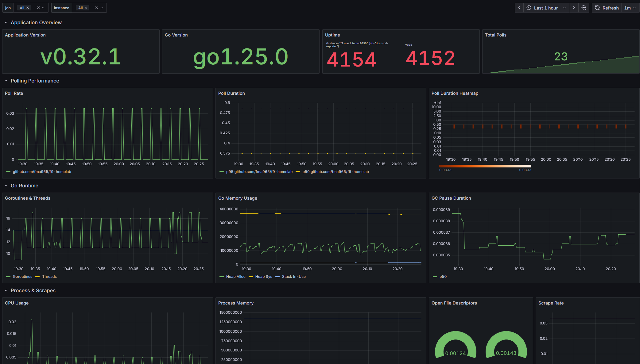640x364 pixels.
Task: Shift time range forward arrow
Action: pos(574,8)
